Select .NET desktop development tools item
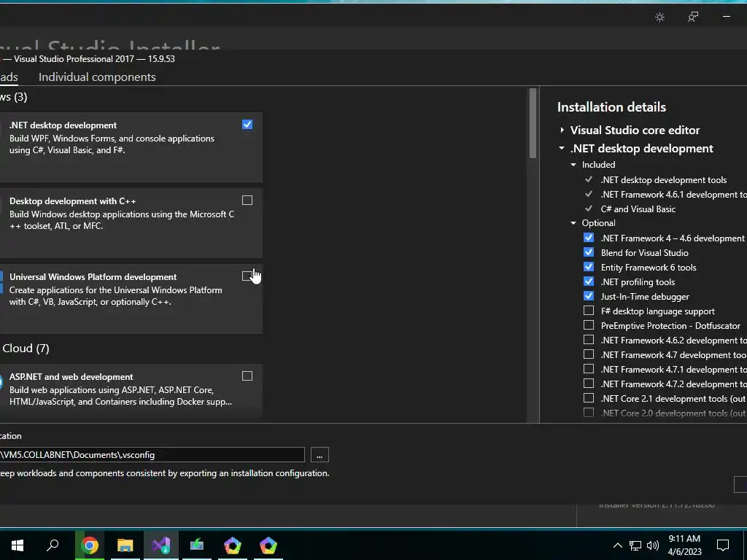747x560 pixels. 664,180
